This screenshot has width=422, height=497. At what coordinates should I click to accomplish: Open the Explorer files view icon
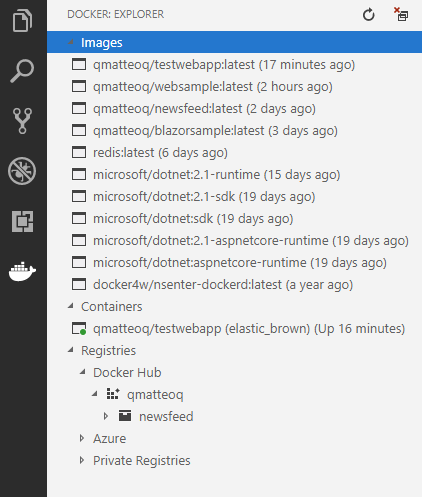pyautogui.click(x=22, y=21)
